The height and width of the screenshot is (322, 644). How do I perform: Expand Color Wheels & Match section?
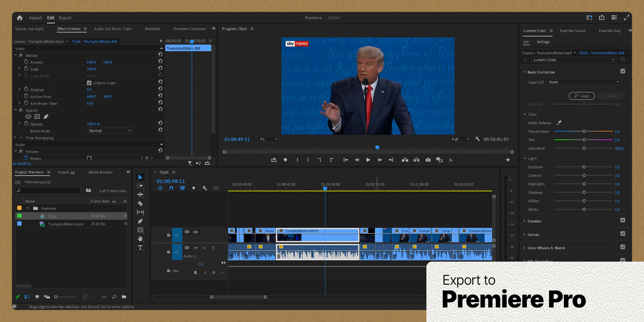(x=524, y=248)
